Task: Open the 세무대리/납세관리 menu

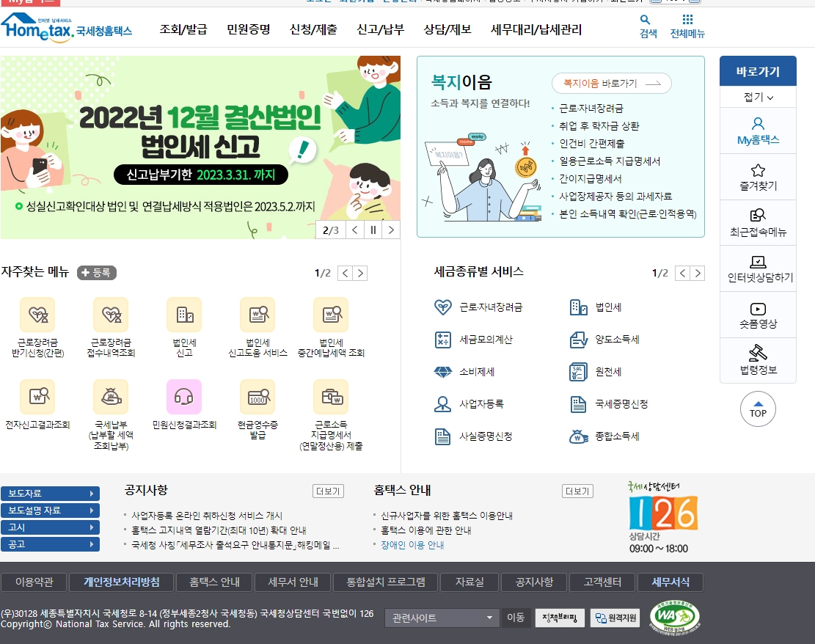Action: pos(536,29)
